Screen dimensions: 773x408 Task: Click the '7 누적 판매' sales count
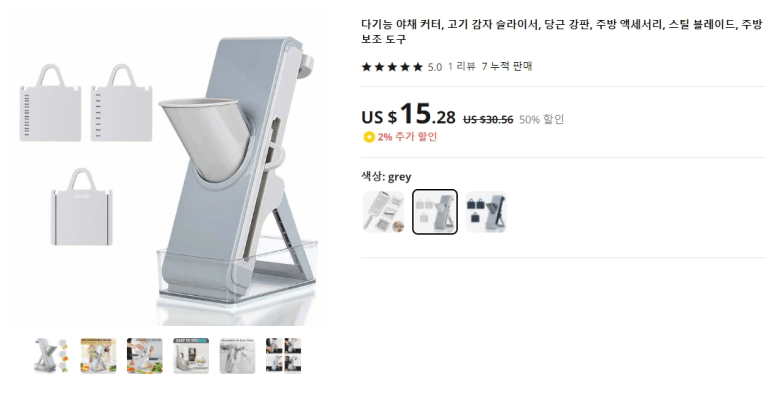(x=507, y=66)
